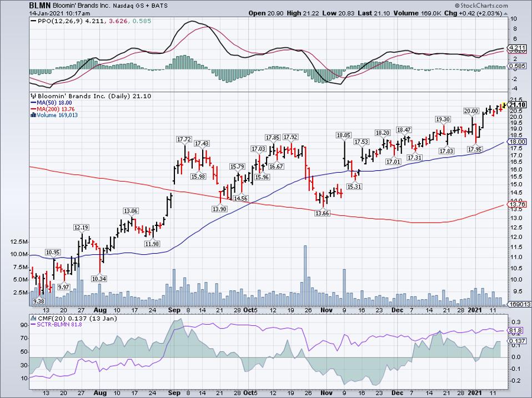Click the 12.5M volume scale label
The image size is (532, 398).
[19, 241]
